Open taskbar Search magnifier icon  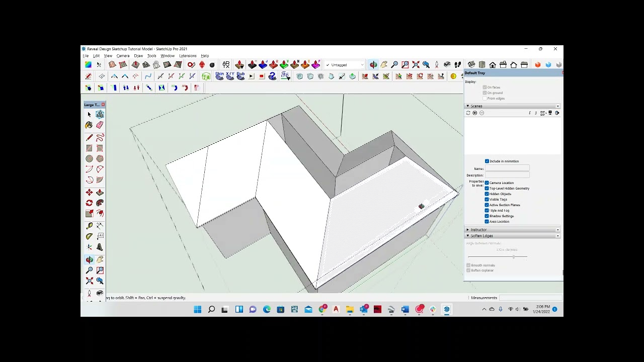(211, 309)
